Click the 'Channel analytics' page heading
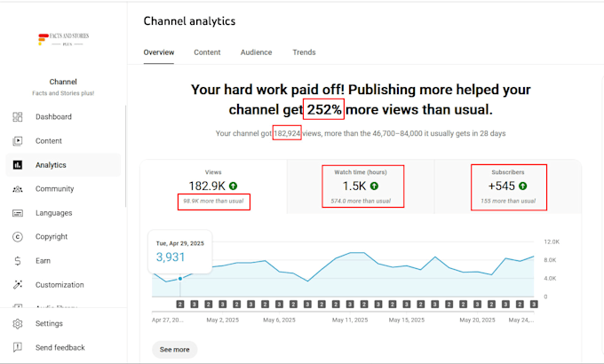604x364 pixels. (x=189, y=21)
